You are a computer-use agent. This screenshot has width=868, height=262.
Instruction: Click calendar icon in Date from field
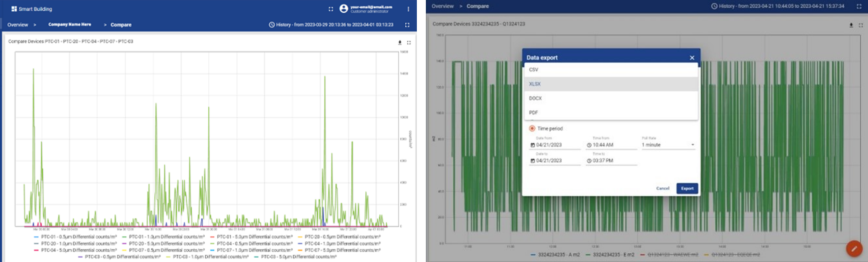click(533, 145)
